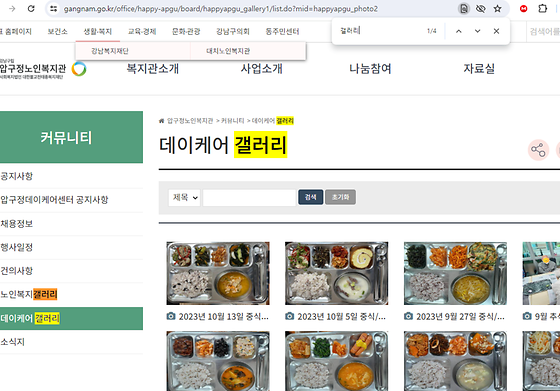Screen dimensions: 560x391
Task: Open the 제목 search type dropdown
Action: click(x=184, y=197)
